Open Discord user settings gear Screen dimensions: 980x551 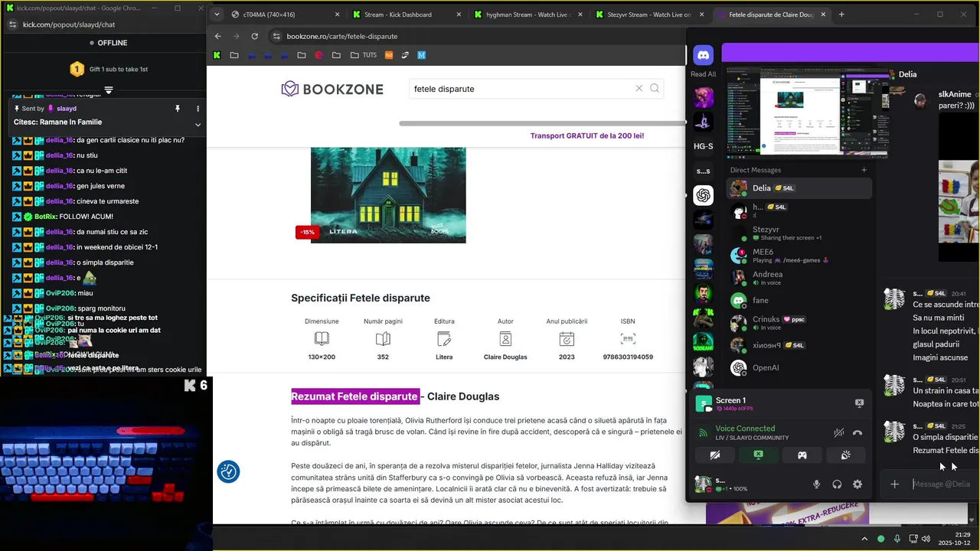click(857, 484)
